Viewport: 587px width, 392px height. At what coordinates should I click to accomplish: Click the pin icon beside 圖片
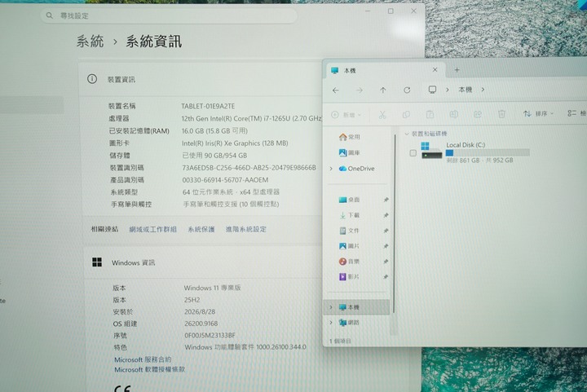386,246
